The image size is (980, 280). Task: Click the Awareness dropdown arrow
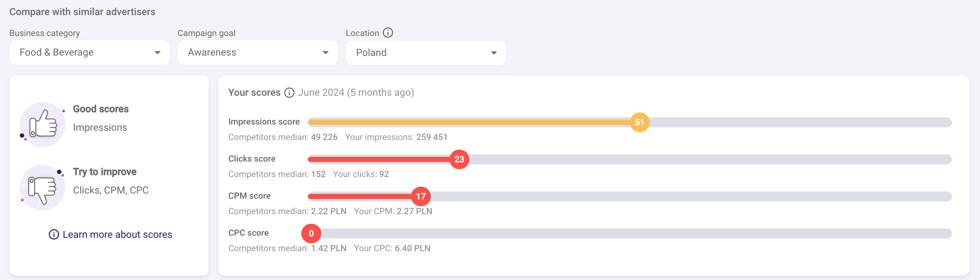coord(325,52)
